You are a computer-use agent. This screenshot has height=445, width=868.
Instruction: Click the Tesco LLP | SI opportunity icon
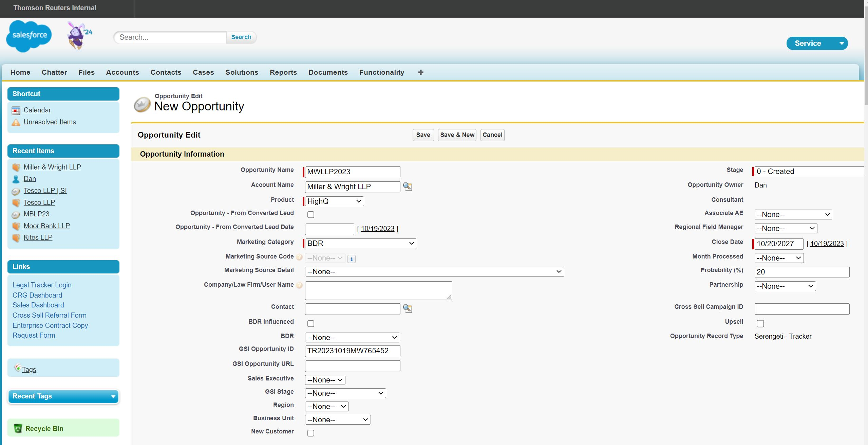[16, 191]
